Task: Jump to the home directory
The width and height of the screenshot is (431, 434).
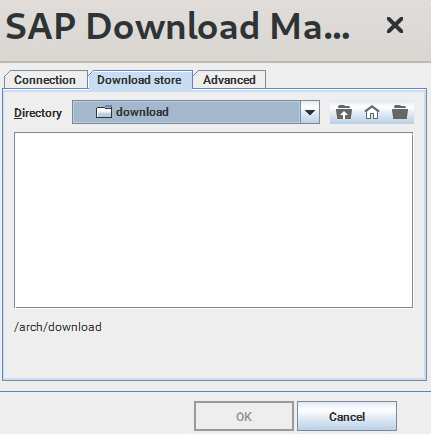Action: click(x=372, y=112)
